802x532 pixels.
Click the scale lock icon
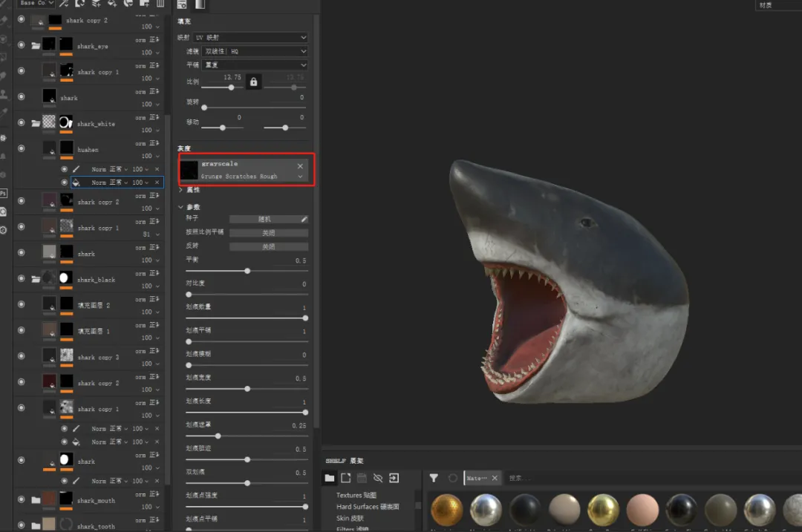click(x=253, y=82)
